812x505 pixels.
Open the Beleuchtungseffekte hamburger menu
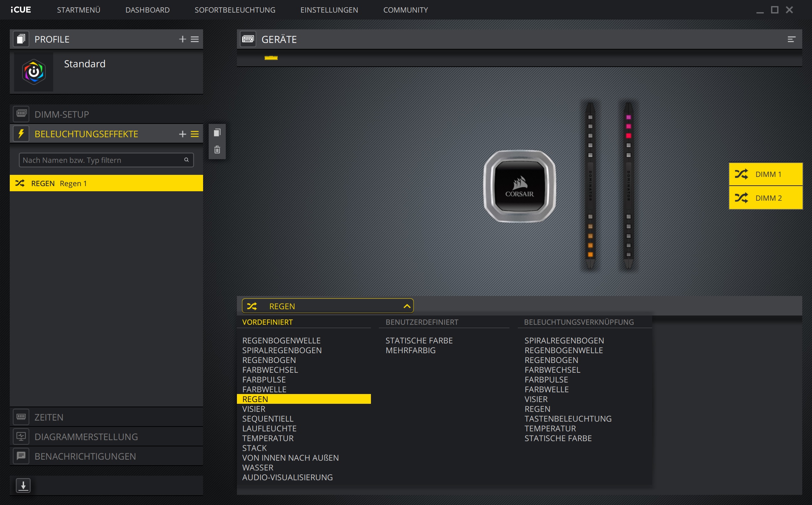[195, 134]
